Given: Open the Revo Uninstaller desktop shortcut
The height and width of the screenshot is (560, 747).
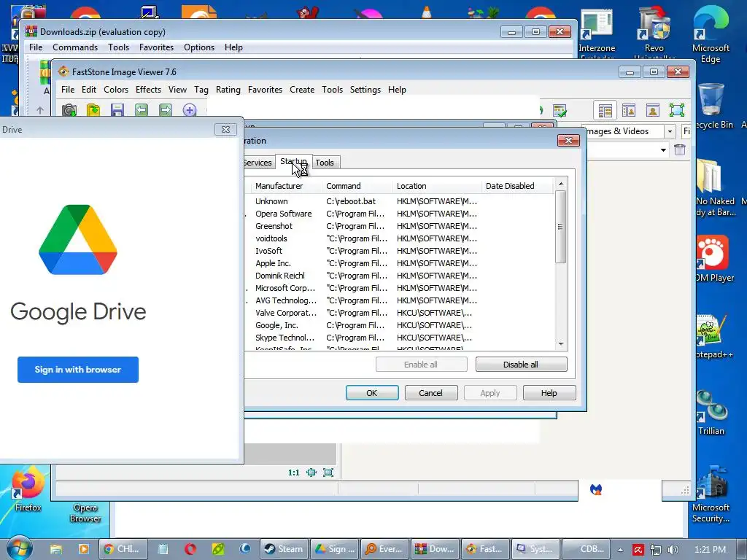Looking at the screenshot, I should [654, 32].
